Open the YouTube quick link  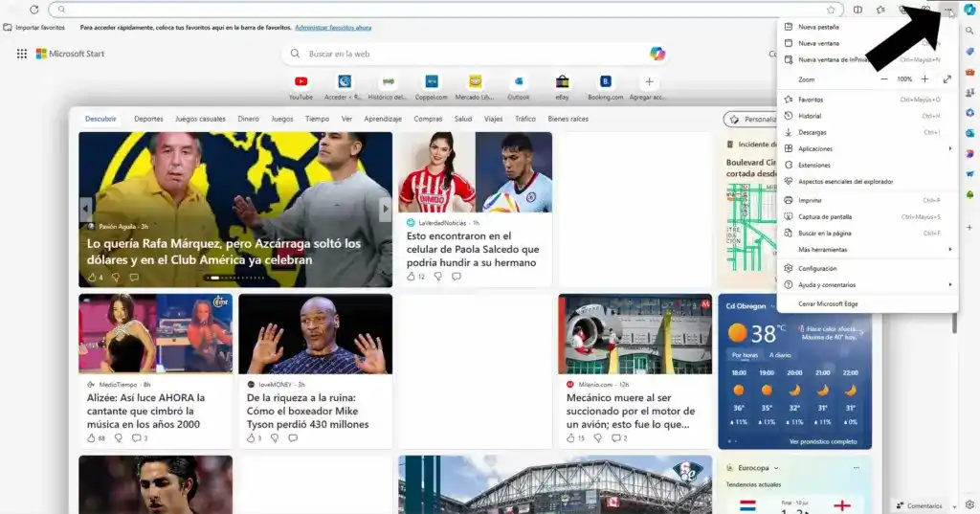pyautogui.click(x=301, y=87)
